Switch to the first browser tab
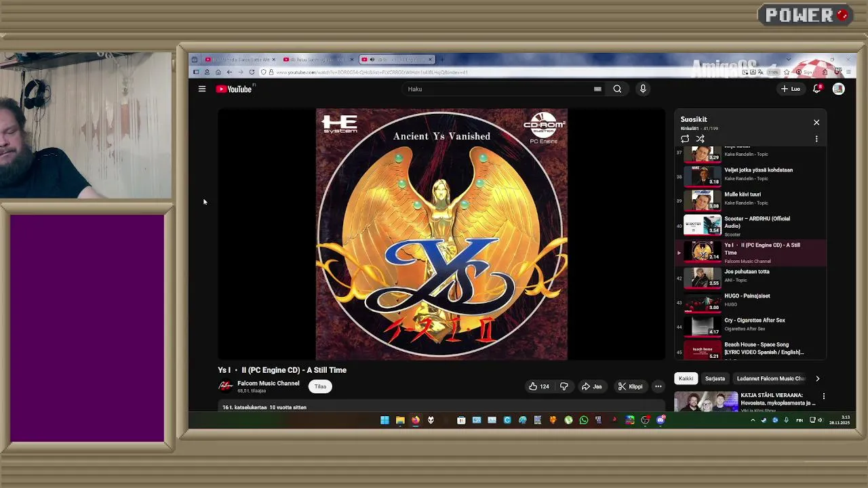This screenshot has height=488, width=868. [x=239, y=60]
